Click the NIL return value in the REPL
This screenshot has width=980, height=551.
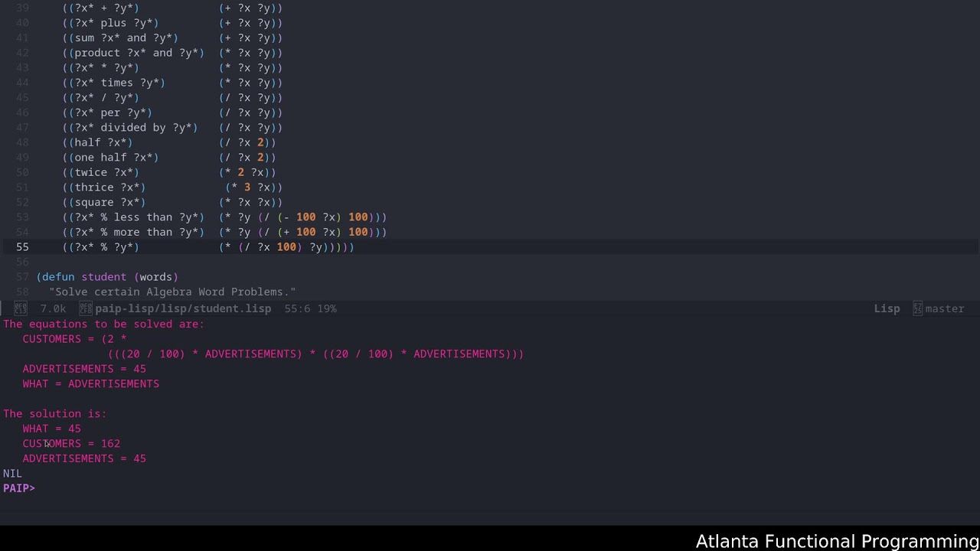coord(13,474)
